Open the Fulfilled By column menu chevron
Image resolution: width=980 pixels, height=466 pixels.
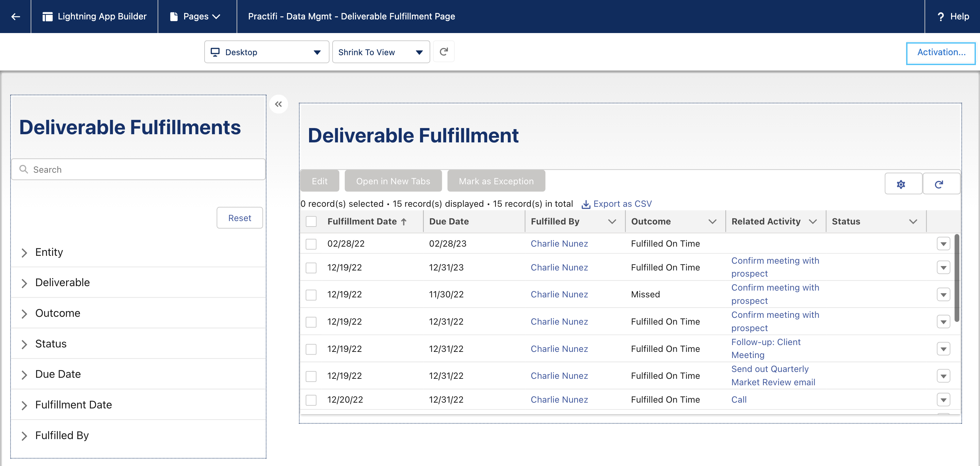pyautogui.click(x=612, y=221)
